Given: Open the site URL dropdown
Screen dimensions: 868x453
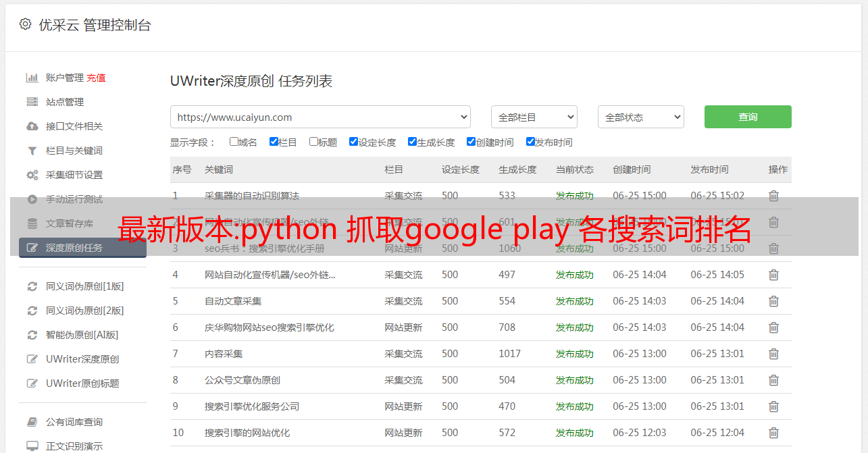Looking at the screenshot, I should click(x=320, y=117).
